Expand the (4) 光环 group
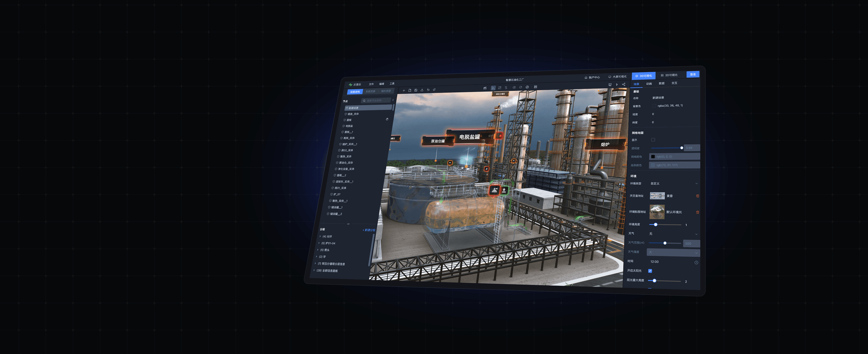This screenshot has width=868, height=354. tap(320, 236)
